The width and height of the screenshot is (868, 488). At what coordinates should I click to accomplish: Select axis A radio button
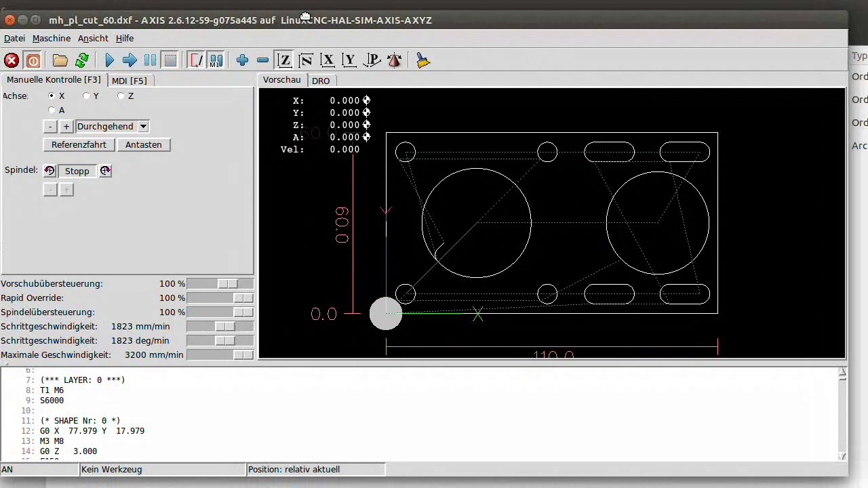(52, 110)
